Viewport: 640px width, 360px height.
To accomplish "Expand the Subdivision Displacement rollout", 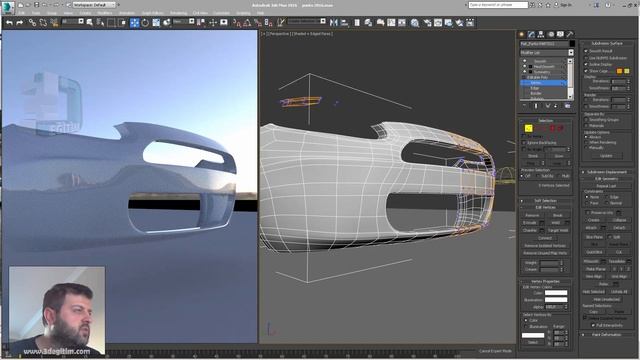I will point(607,172).
